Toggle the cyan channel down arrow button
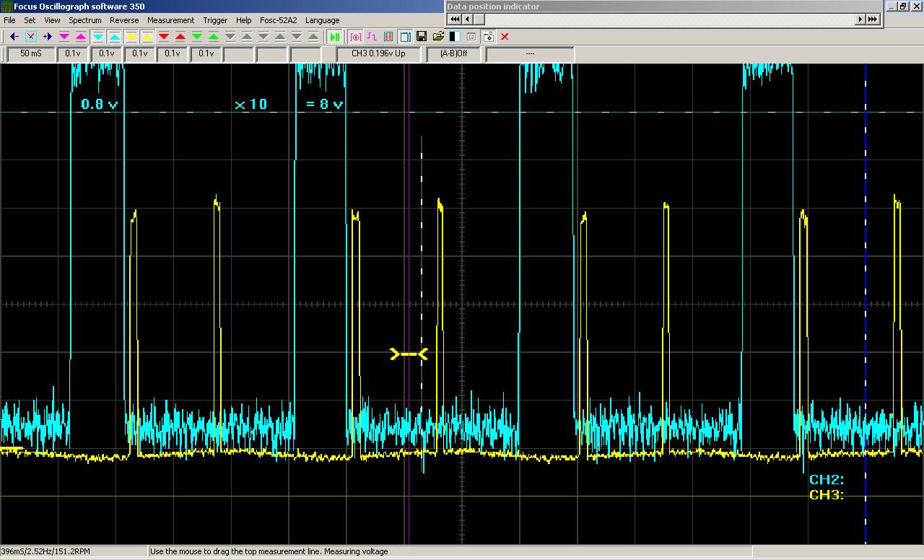The height and width of the screenshot is (560, 924). click(x=97, y=37)
